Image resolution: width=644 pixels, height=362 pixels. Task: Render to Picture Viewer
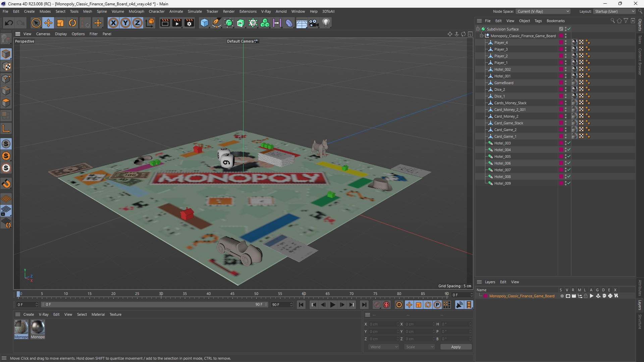(177, 23)
